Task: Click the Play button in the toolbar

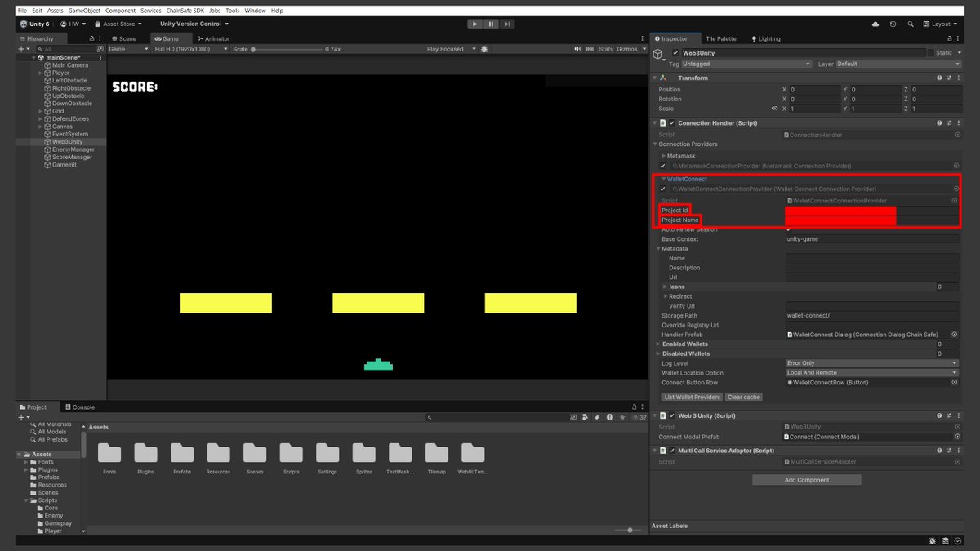Action: pos(475,24)
